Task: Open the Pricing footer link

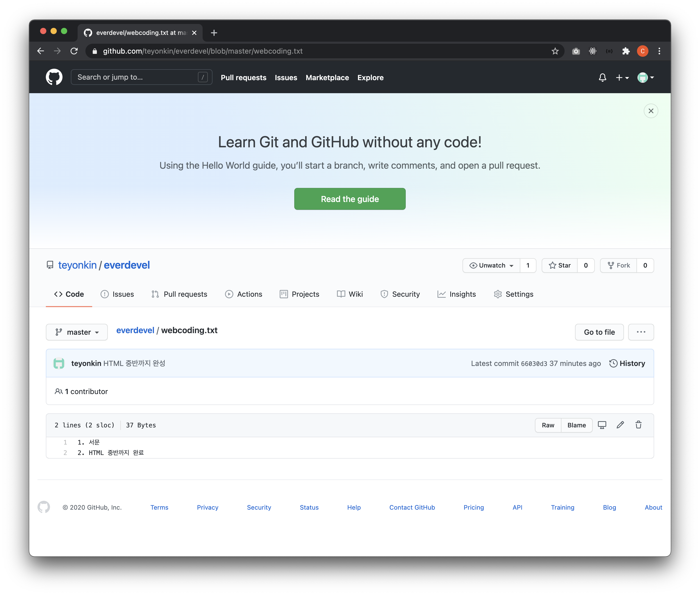Action: [x=473, y=507]
